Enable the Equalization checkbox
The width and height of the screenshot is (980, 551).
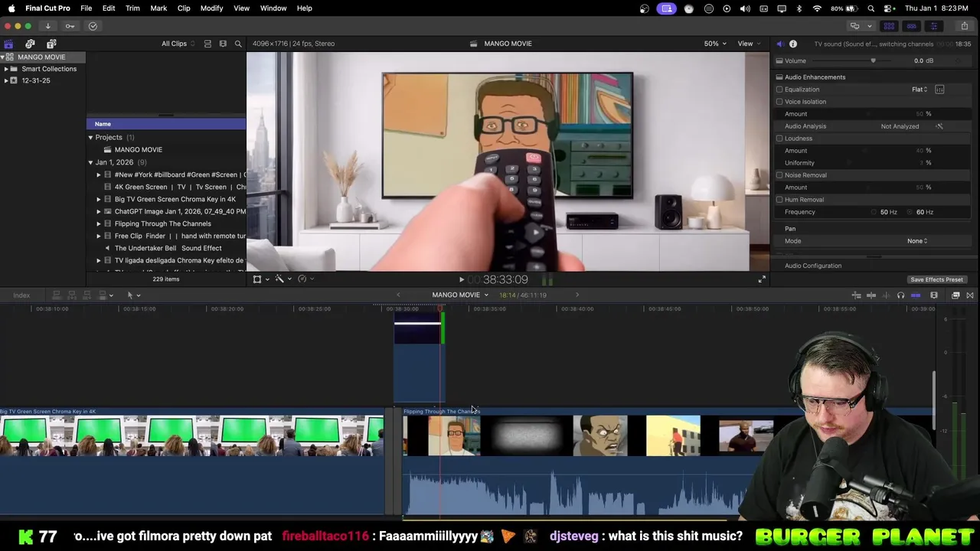coord(779,90)
